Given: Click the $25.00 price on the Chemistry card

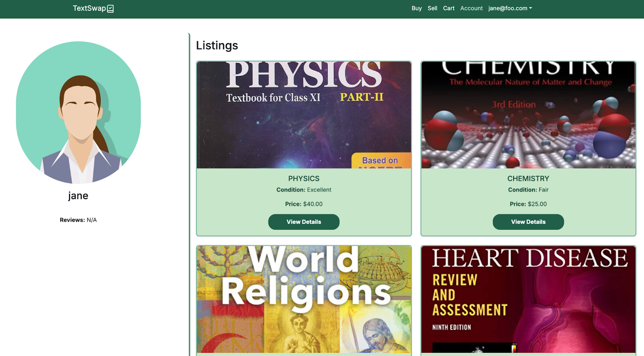Looking at the screenshot, I should click(x=537, y=204).
